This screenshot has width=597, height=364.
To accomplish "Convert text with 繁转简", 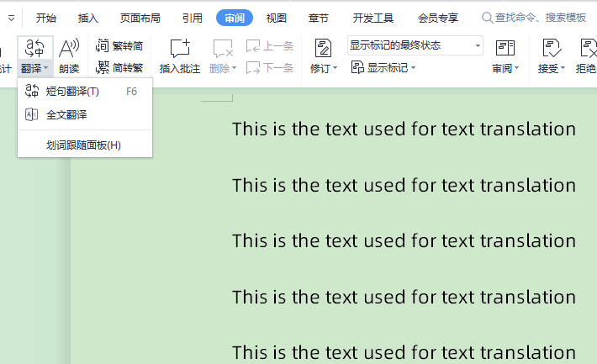I will click(119, 46).
